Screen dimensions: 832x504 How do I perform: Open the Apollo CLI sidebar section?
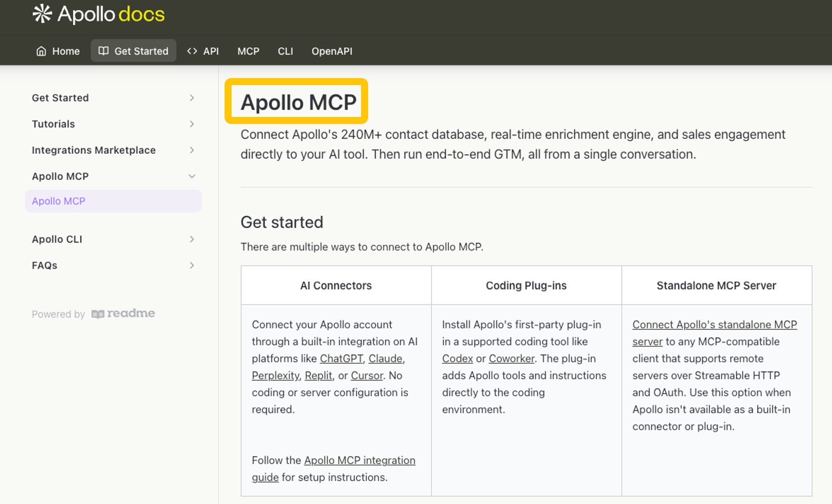point(57,239)
